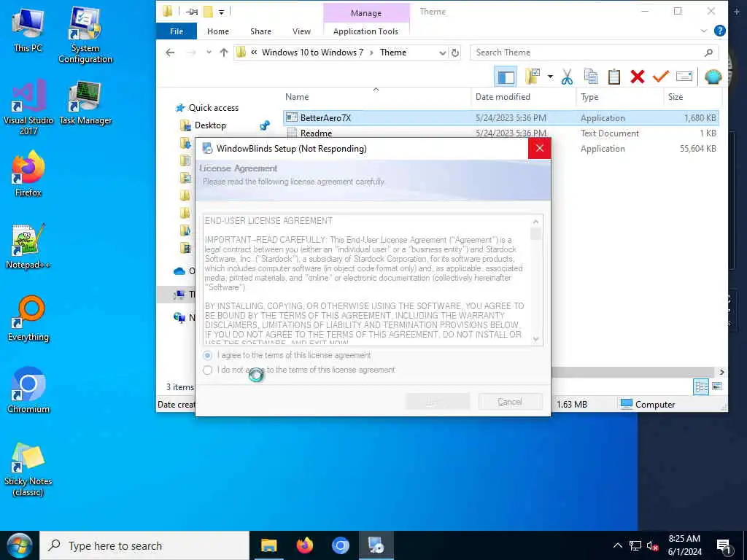The image size is (747, 560).
Task: Switch to large icons view layout
Action: [717, 386]
